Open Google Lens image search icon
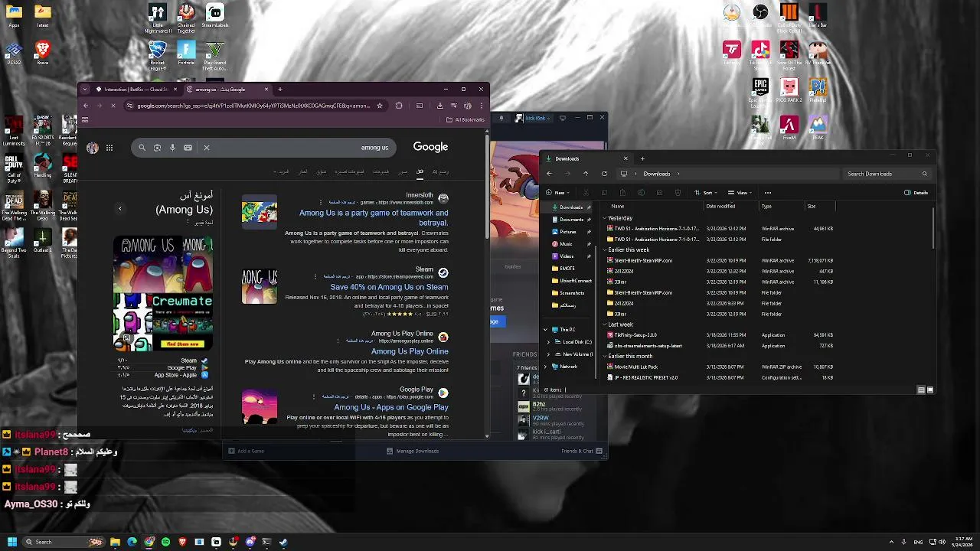This screenshot has width=980, height=551. point(157,148)
